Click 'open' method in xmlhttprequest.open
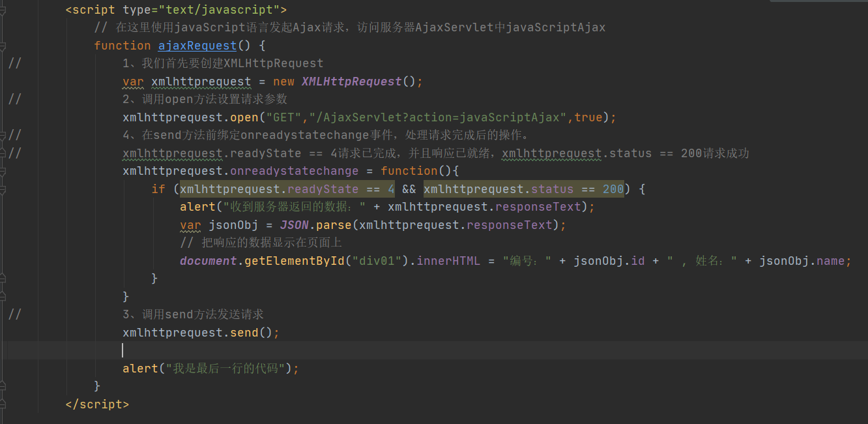 click(244, 117)
